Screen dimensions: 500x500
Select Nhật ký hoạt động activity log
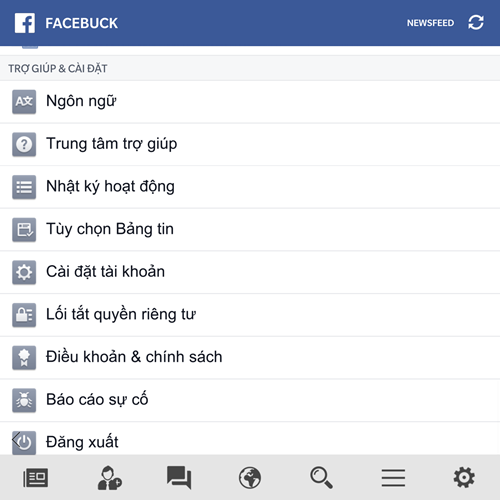tap(250, 187)
